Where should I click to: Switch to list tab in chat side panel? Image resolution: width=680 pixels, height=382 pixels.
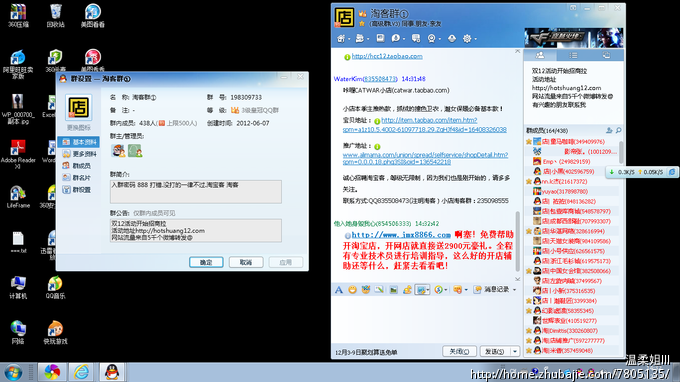[x=573, y=55]
